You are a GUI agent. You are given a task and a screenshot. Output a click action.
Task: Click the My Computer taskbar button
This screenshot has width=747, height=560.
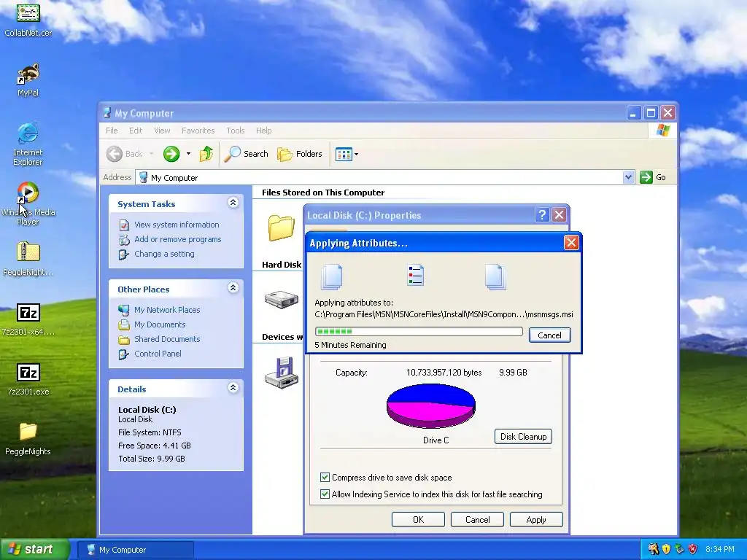click(x=135, y=550)
